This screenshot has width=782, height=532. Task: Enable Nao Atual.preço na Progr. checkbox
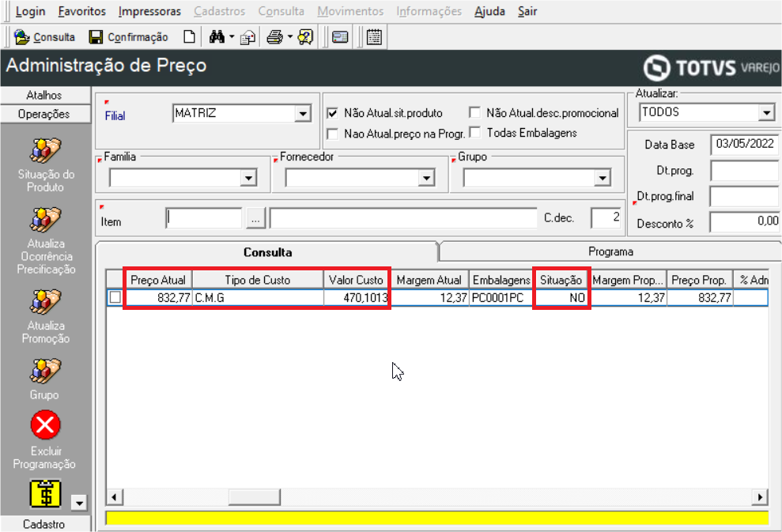click(x=332, y=134)
